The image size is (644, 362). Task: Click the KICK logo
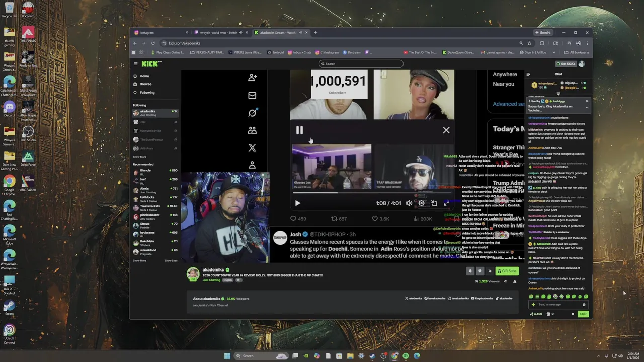click(x=151, y=64)
